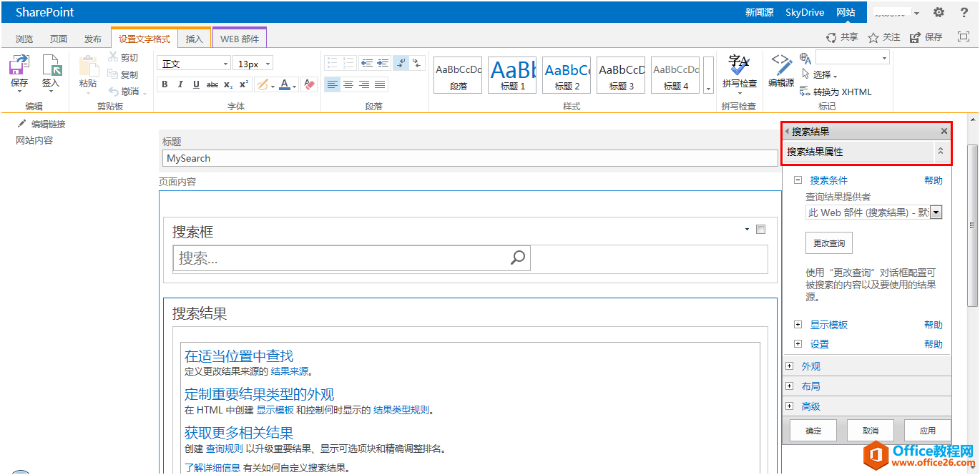Toggle underline formatting

[196, 84]
